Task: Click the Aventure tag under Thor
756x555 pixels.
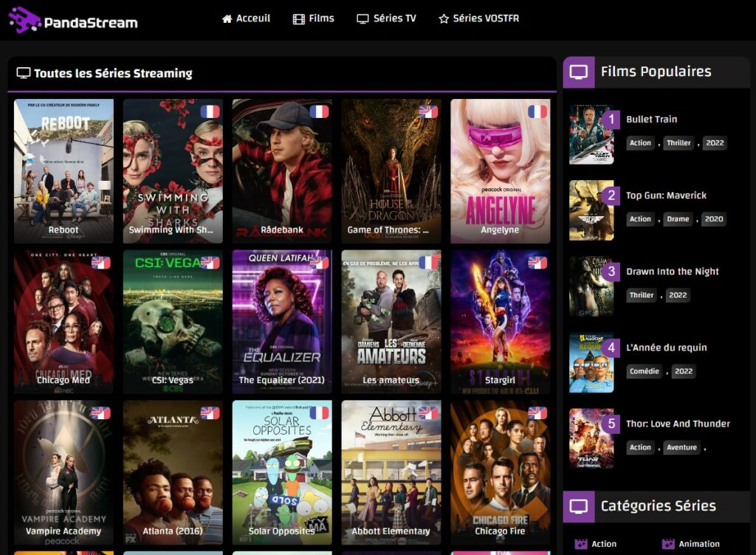Action: [x=681, y=447]
